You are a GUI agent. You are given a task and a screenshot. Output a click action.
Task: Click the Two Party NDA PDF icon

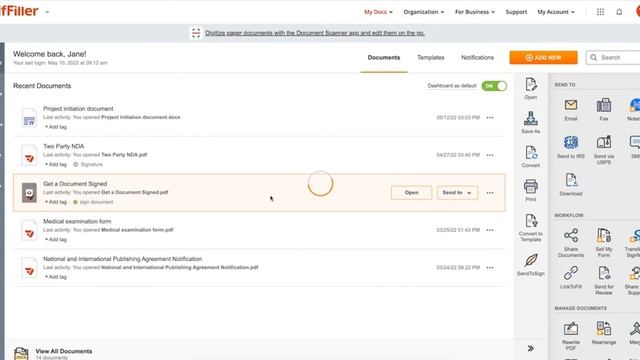29,155
